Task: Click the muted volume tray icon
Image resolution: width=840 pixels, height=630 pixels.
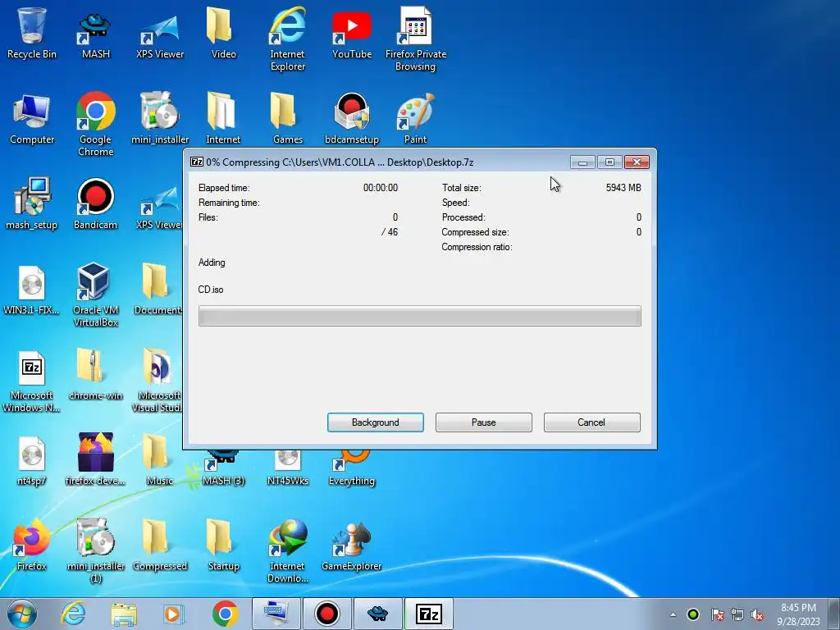Action: click(x=757, y=614)
